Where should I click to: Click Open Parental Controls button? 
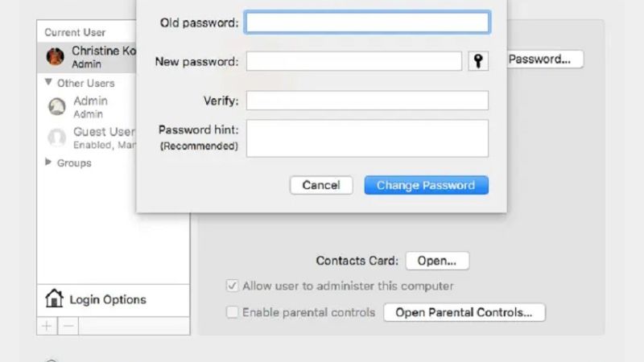(464, 312)
